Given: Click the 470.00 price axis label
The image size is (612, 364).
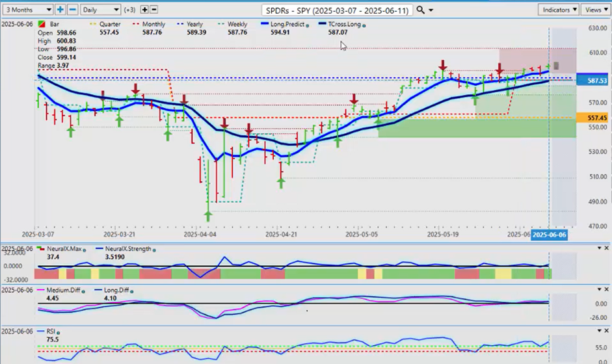Looking at the screenshot, I should 598,226.
